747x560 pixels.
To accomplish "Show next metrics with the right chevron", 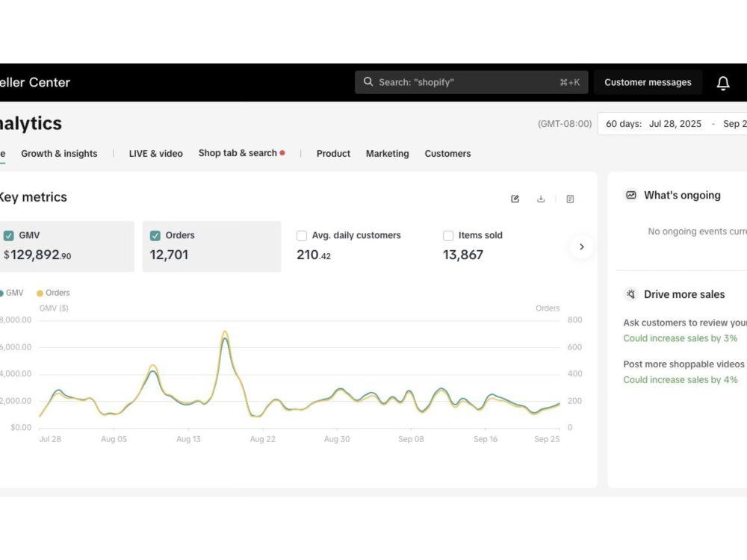I will (x=581, y=246).
